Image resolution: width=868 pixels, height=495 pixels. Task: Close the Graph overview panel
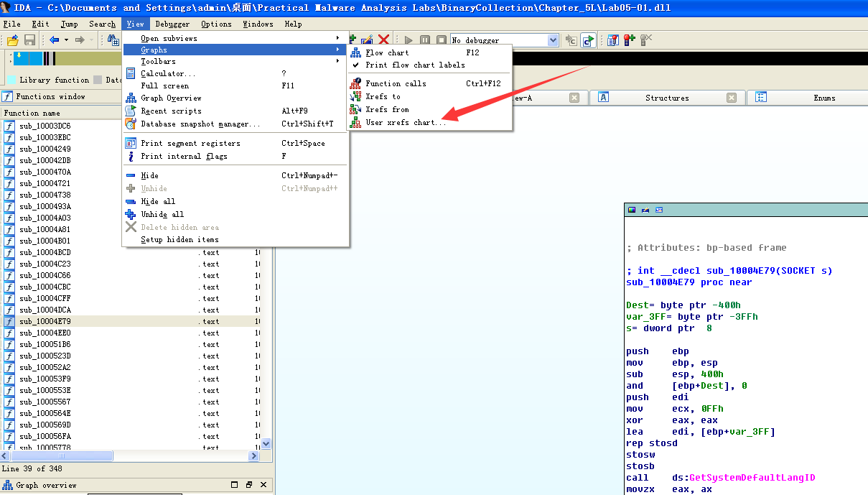263,485
